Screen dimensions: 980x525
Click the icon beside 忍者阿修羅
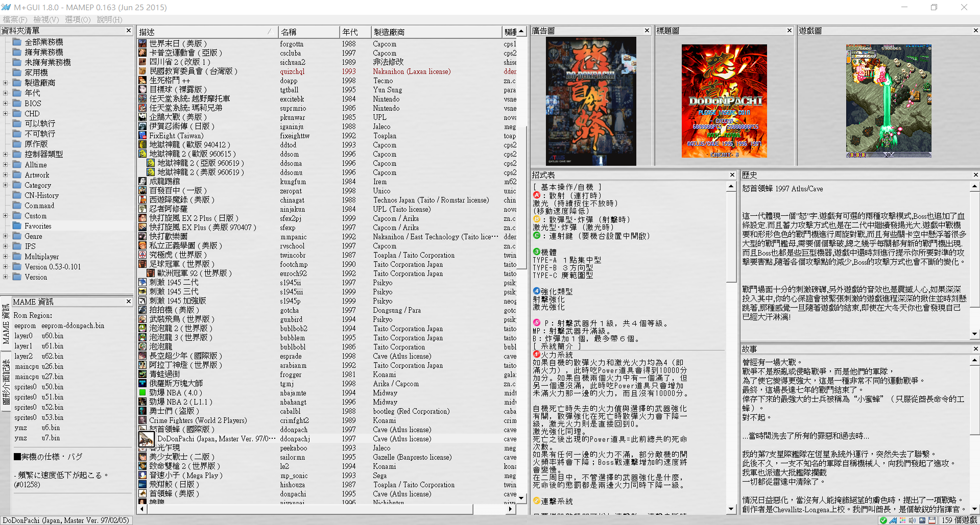142,209
